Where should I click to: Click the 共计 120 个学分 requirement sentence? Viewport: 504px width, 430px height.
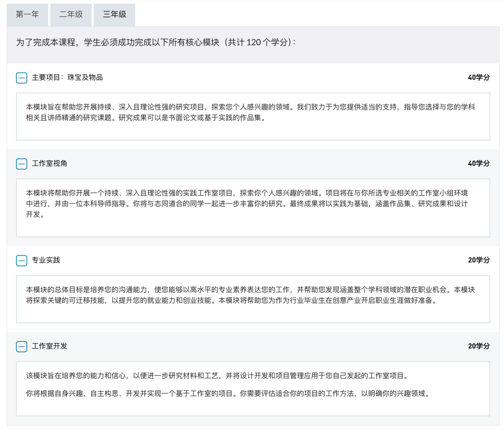[x=156, y=42]
